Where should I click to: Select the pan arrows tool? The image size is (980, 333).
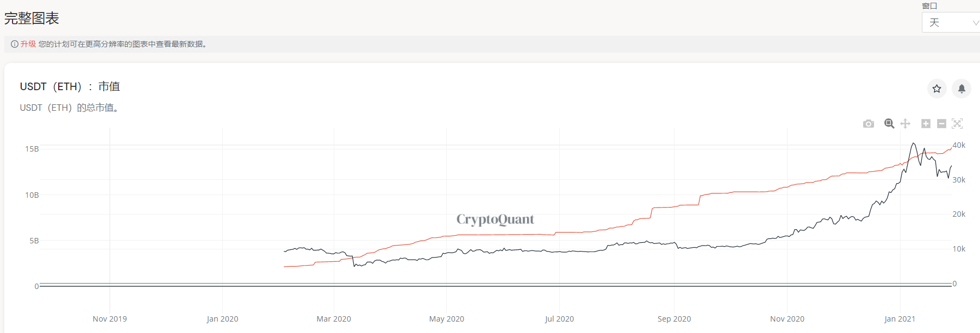905,124
